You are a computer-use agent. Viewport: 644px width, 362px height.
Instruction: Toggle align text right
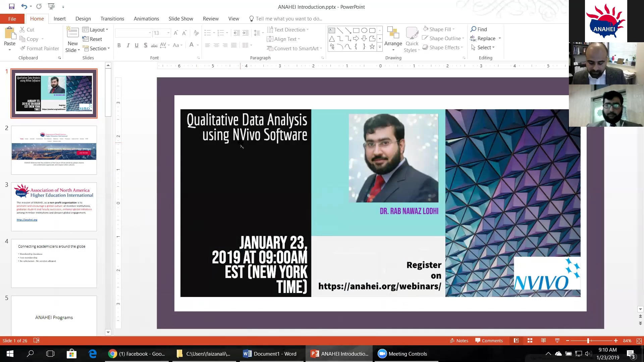(225, 45)
